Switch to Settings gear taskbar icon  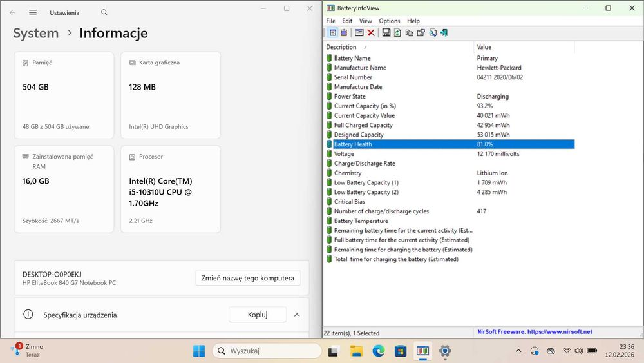click(445, 351)
